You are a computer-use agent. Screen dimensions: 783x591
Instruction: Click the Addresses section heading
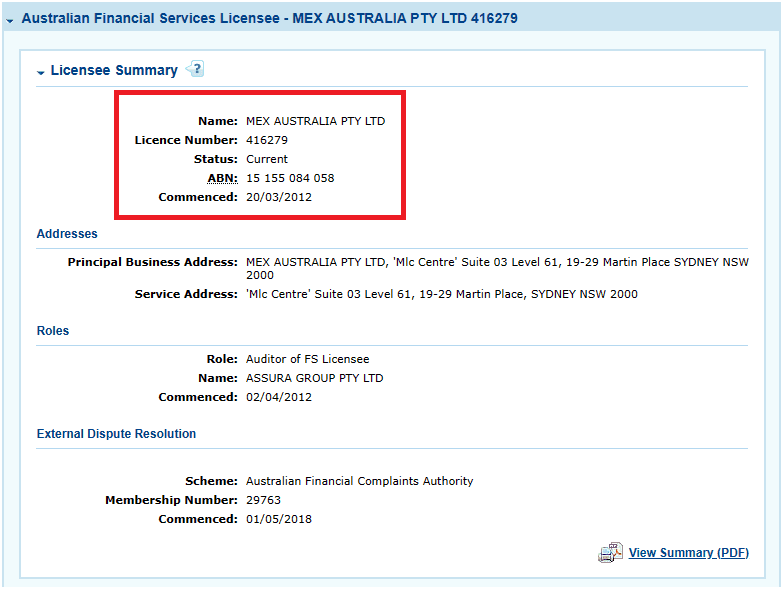67,234
